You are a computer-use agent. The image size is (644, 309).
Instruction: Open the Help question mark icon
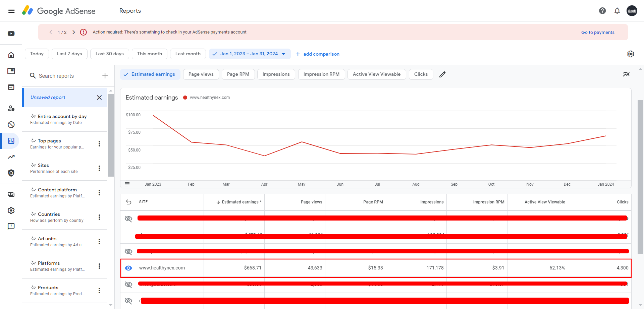(x=602, y=11)
